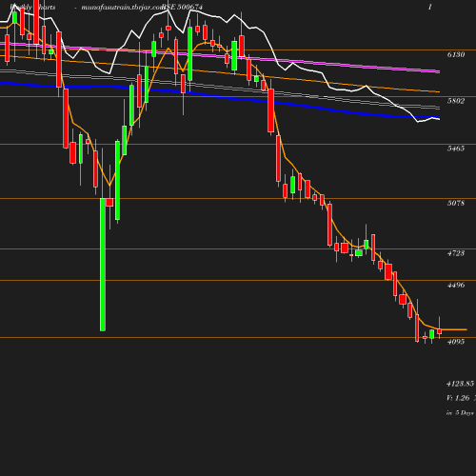Click the BSE 509674 symbol title
The width and height of the screenshot is (476, 476).
click(x=183, y=7)
